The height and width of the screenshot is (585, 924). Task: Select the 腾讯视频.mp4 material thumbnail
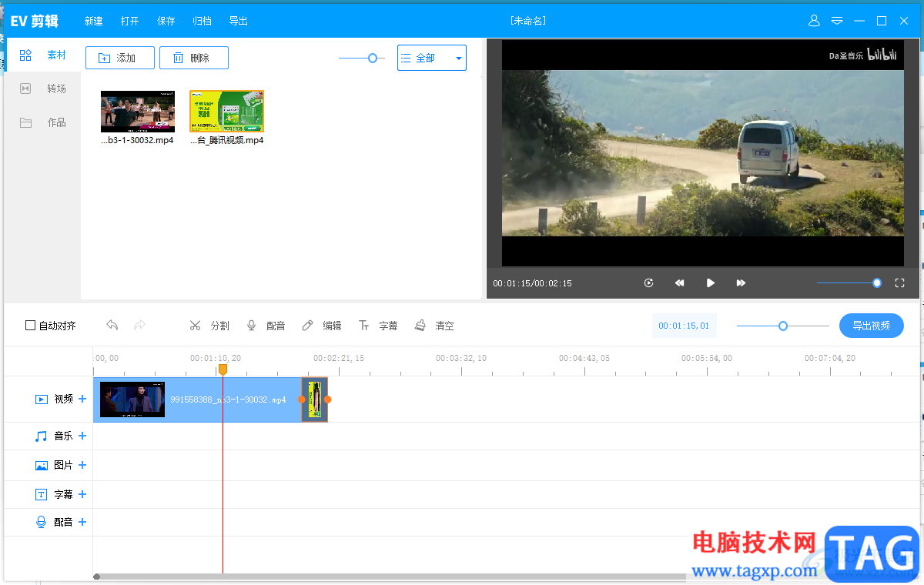point(227,112)
